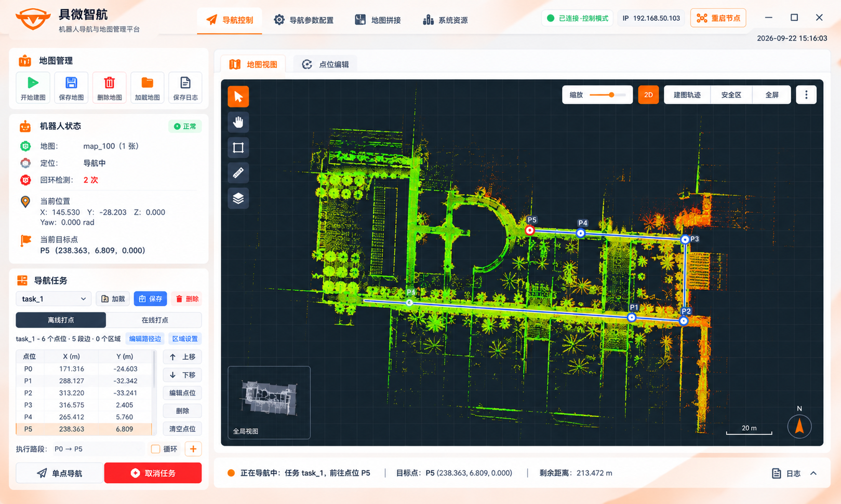Click the 缩放 zoom slider handle
The height and width of the screenshot is (504, 841).
(611, 94)
